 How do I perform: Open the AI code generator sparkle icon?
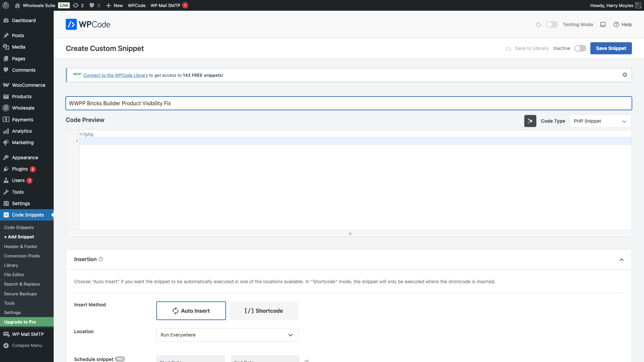coord(530,121)
